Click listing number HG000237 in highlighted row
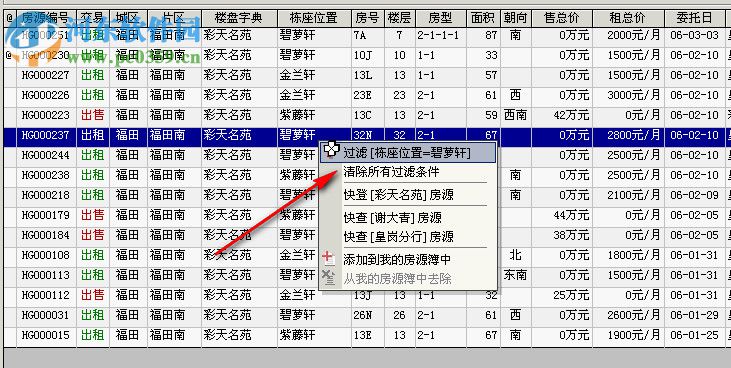Viewport: 731px width, 368px height. coord(45,135)
